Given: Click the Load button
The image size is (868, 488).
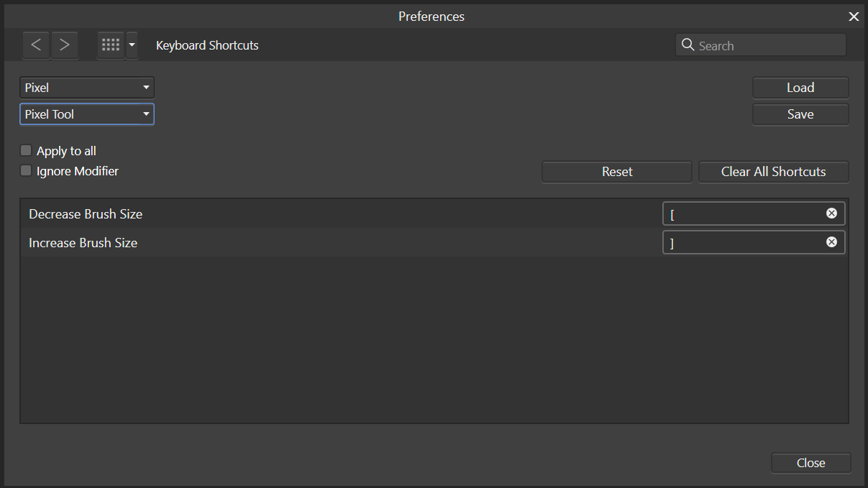Looking at the screenshot, I should (x=800, y=87).
